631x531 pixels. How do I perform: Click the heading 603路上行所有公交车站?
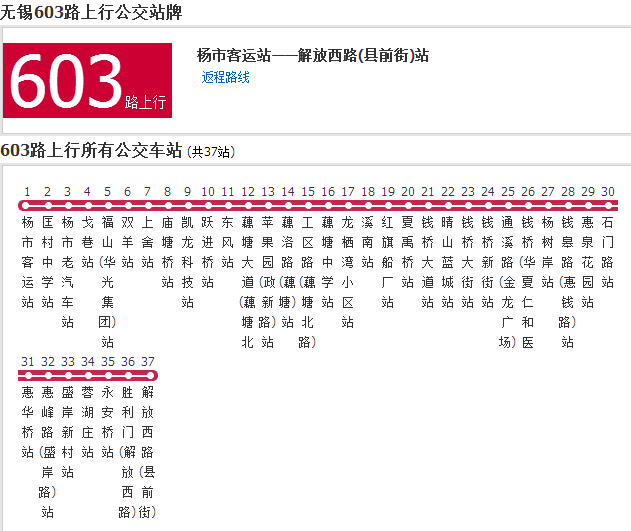[91, 150]
